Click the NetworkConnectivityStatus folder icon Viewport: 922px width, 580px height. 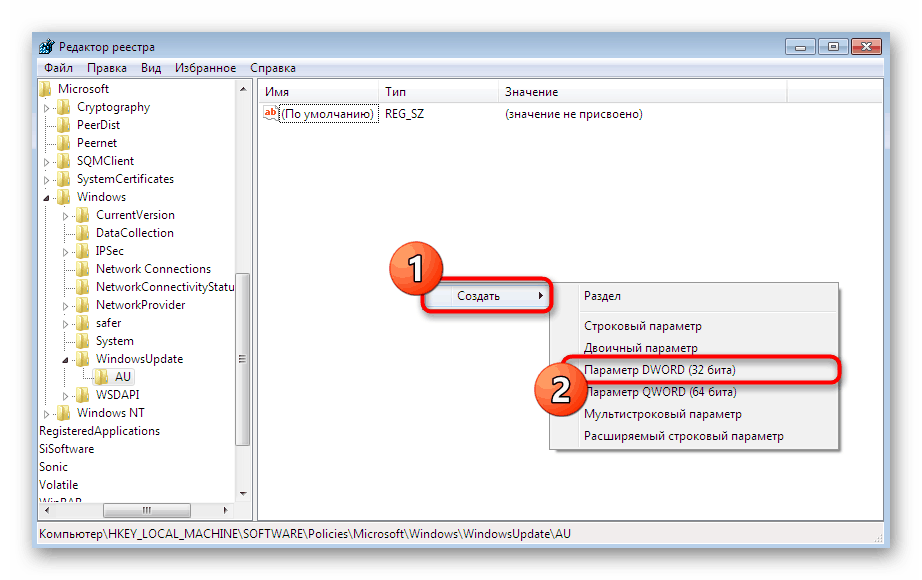[83, 287]
